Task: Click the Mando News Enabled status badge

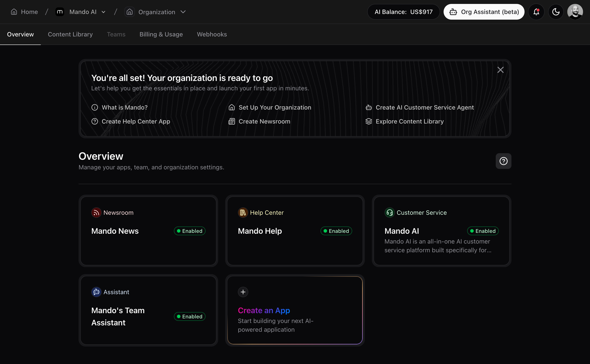Action: coord(190,231)
